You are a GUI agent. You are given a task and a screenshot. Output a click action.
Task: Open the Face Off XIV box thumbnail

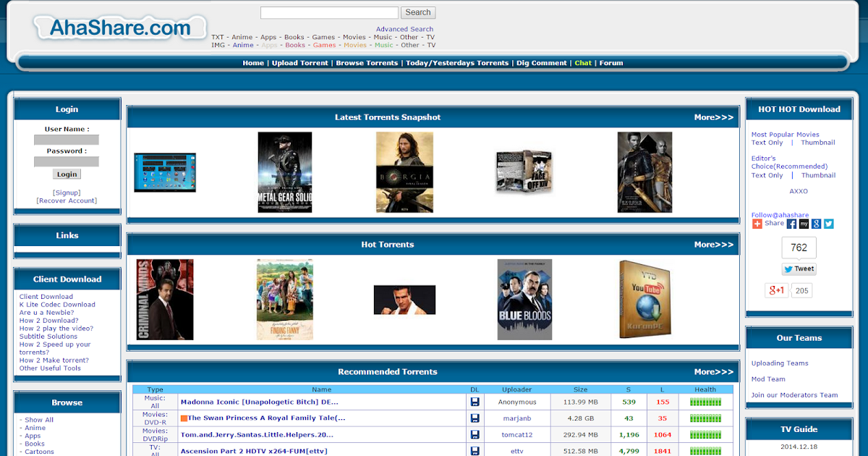click(x=524, y=172)
